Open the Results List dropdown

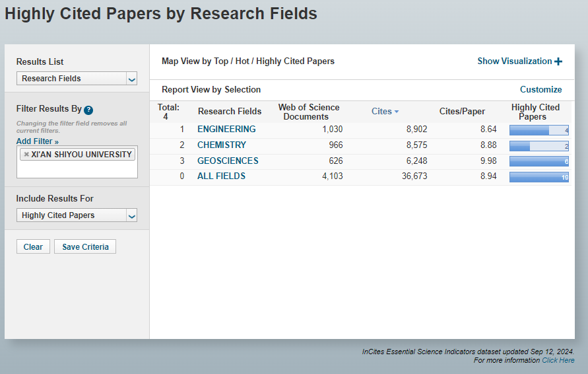pos(77,79)
